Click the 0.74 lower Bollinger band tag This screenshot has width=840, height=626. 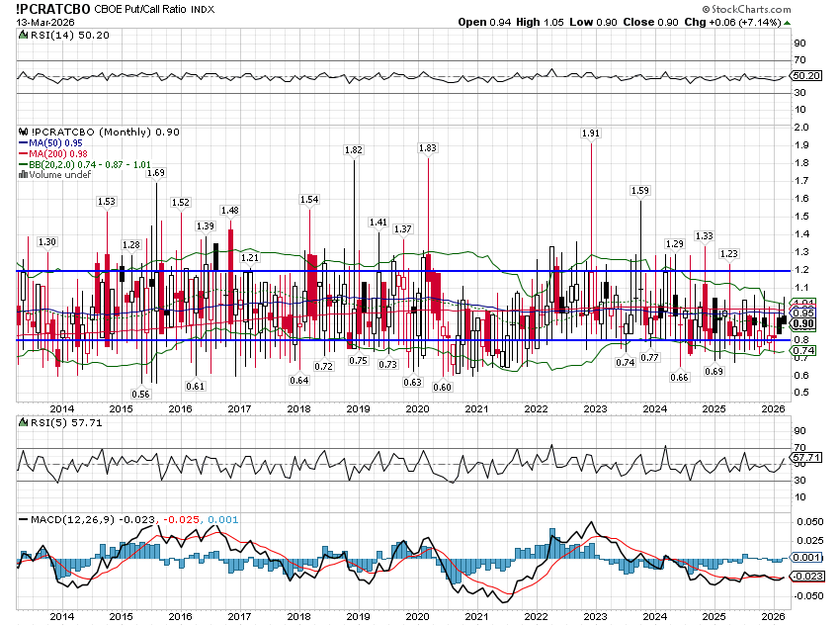click(x=803, y=351)
